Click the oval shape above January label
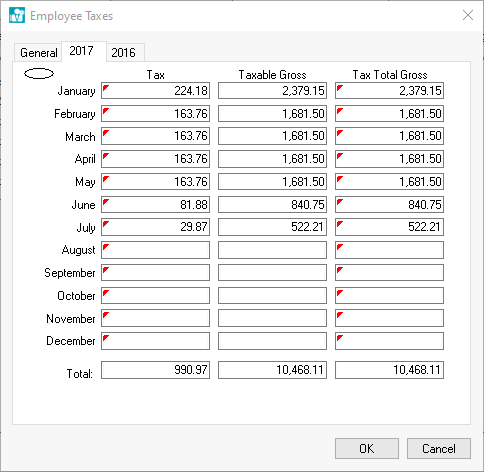 [x=39, y=74]
